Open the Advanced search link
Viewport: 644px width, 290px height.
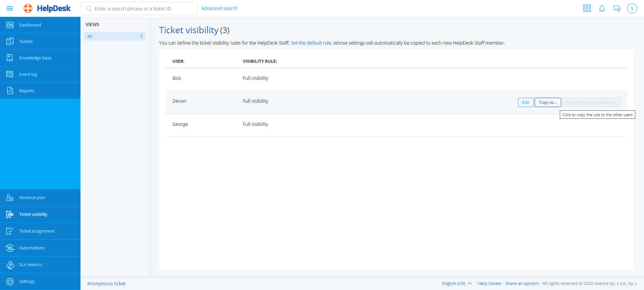(x=219, y=8)
